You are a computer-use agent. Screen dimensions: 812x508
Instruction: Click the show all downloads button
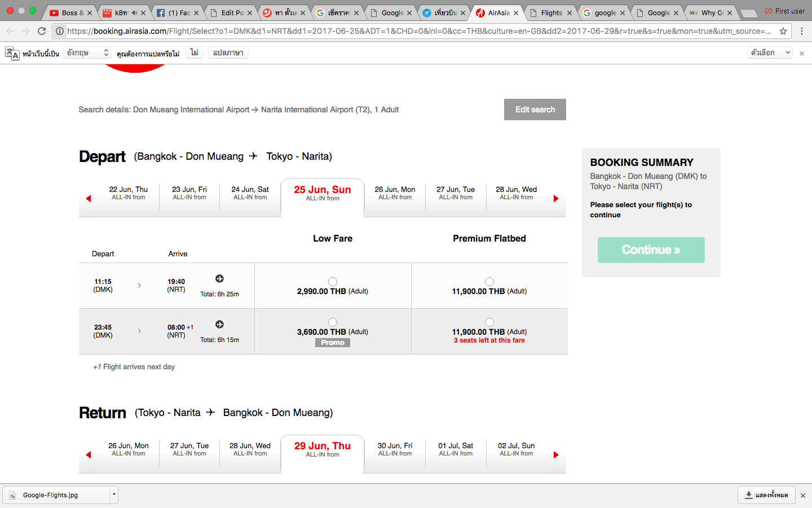click(x=766, y=495)
